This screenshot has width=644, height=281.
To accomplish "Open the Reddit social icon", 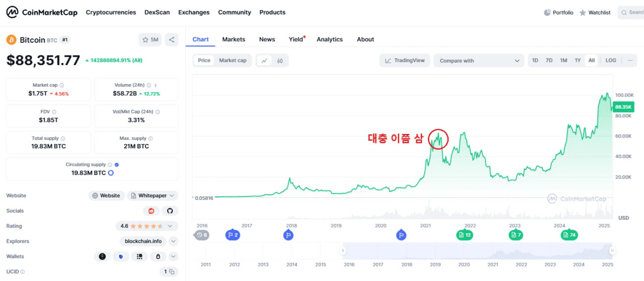I will click(151, 211).
